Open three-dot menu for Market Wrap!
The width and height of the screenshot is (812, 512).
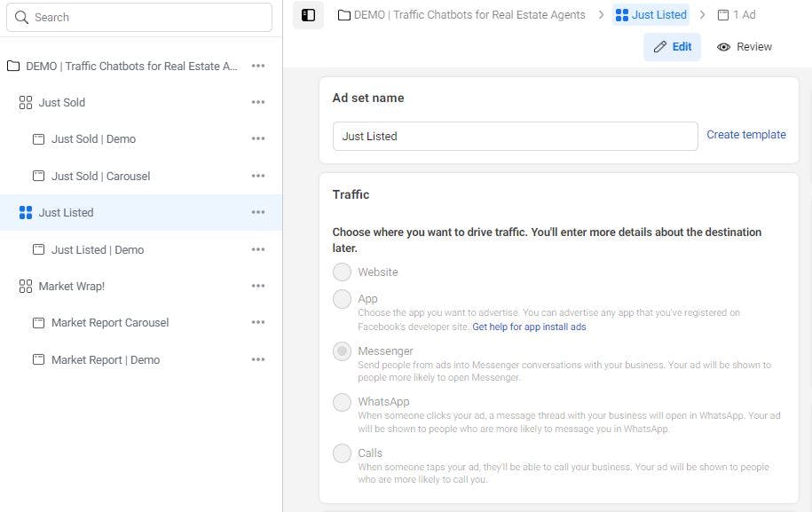(x=258, y=287)
